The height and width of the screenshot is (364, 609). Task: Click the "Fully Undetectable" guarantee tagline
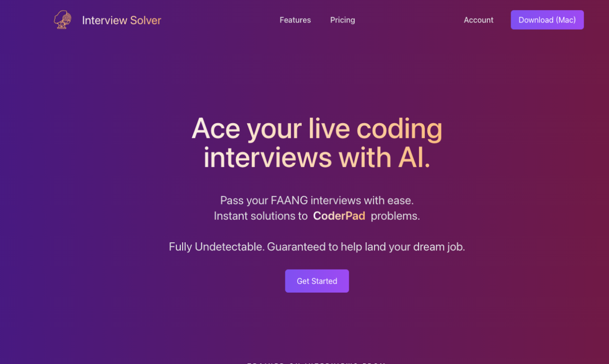pos(216,247)
